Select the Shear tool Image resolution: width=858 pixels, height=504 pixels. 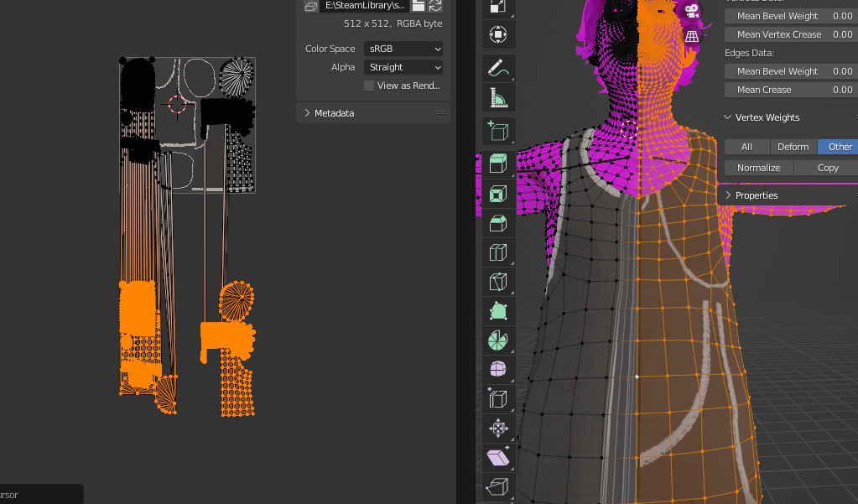(498, 457)
